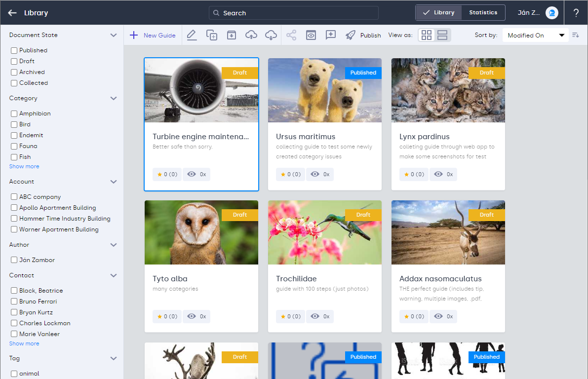Click the edit pencil toolbar icon

click(192, 35)
